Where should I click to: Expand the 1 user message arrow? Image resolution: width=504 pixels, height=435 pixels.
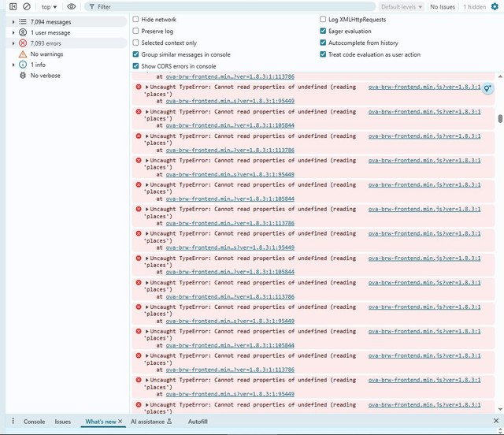click(13, 32)
